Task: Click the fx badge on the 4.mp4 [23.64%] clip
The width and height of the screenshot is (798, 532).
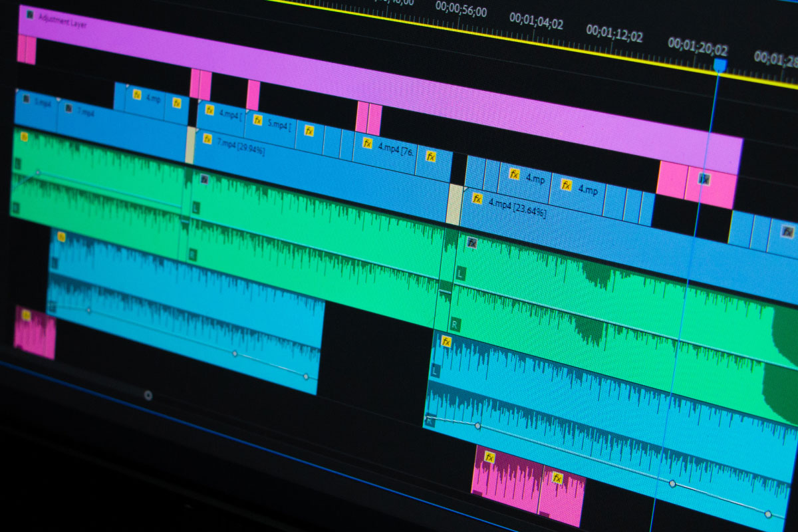Action: point(477,198)
